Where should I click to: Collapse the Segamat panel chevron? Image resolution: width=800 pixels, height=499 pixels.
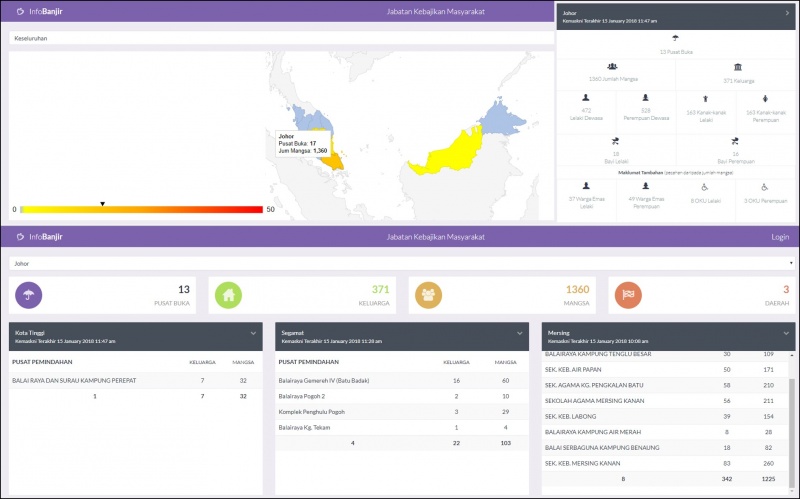(x=519, y=333)
